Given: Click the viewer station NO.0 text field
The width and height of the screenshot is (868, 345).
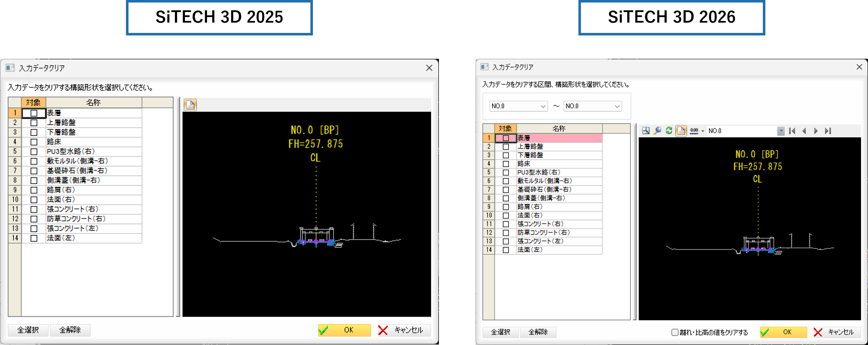Looking at the screenshot, I should coord(742,131).
